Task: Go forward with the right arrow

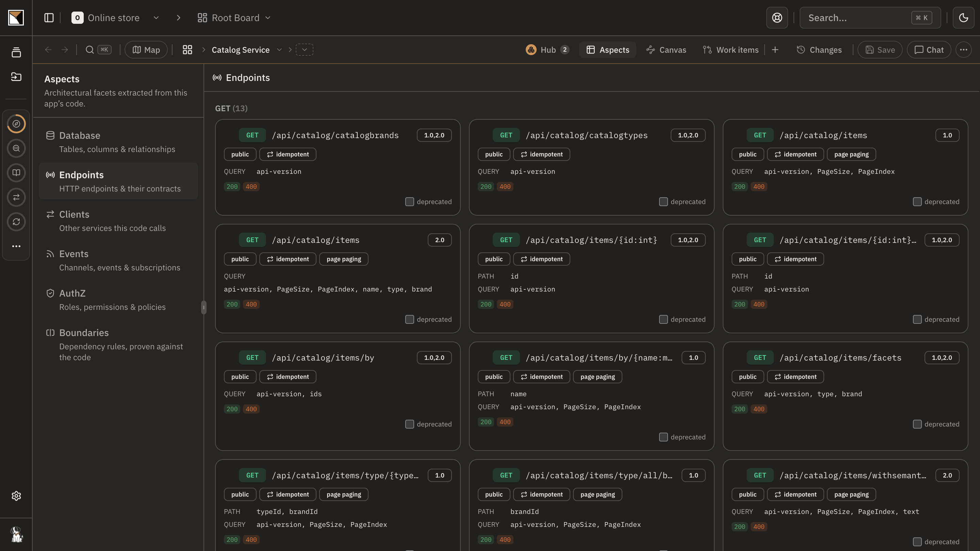Action: coord(65,50)
